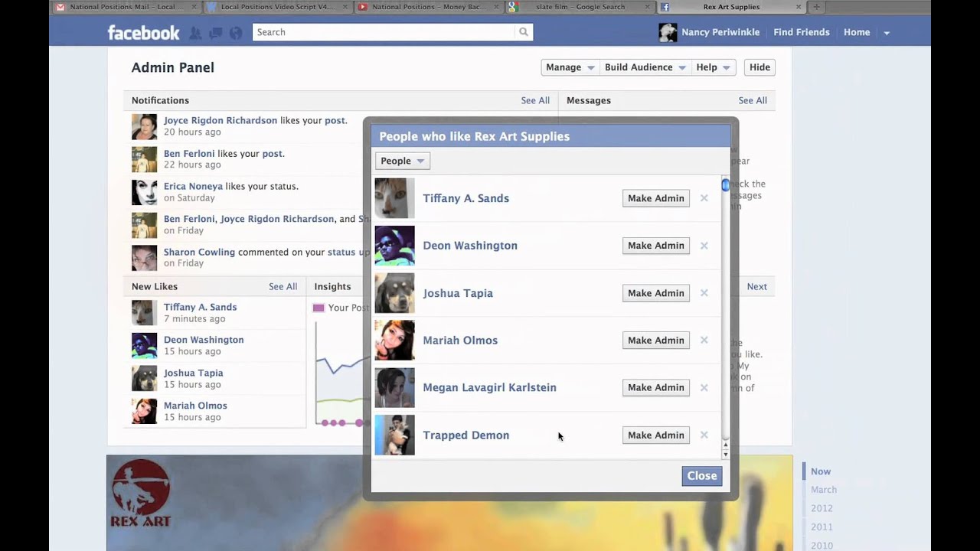Remove Tiffany A. Sands with X icon

[x=704, y=198]
